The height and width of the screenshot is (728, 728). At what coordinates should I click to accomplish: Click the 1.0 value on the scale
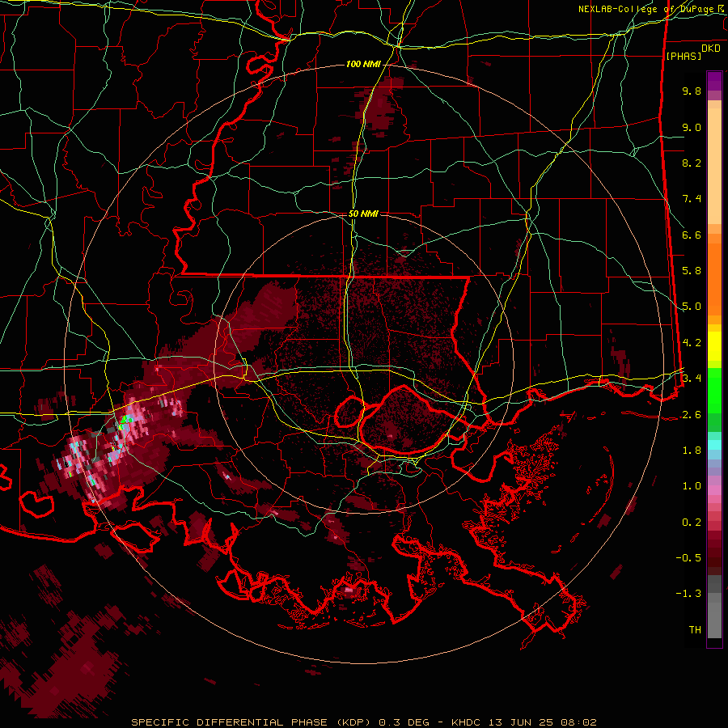coord(692,486)
